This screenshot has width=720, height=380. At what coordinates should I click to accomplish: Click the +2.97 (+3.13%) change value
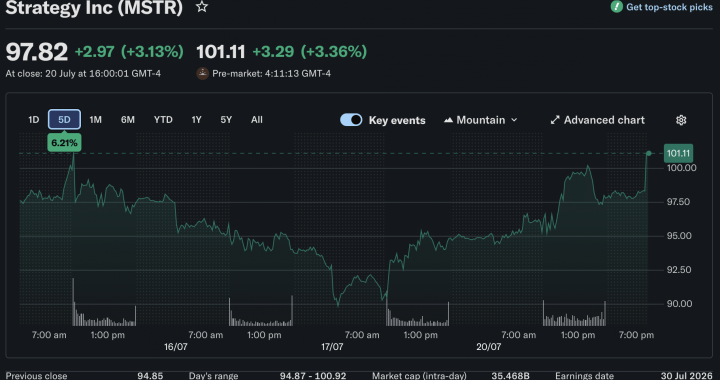coord(129,52)
